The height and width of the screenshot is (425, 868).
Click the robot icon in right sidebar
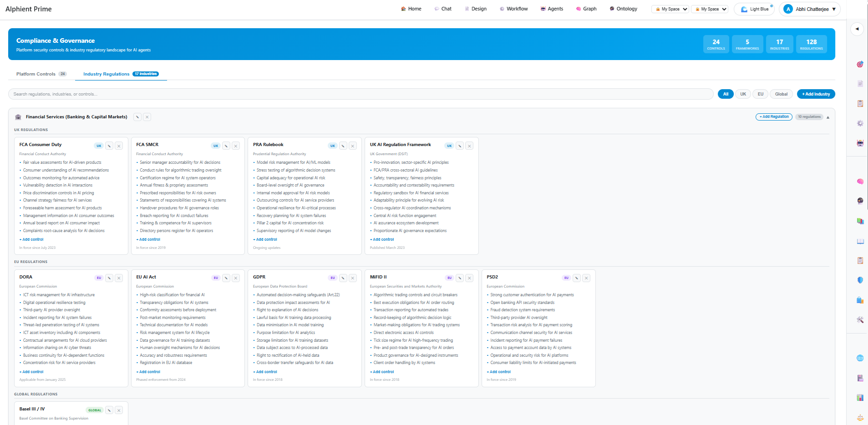pyautogui.click(x=860, y=143)
